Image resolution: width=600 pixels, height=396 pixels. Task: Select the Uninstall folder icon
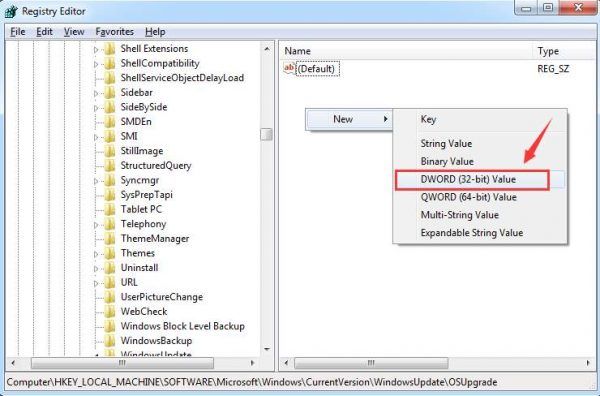[110, 268]
